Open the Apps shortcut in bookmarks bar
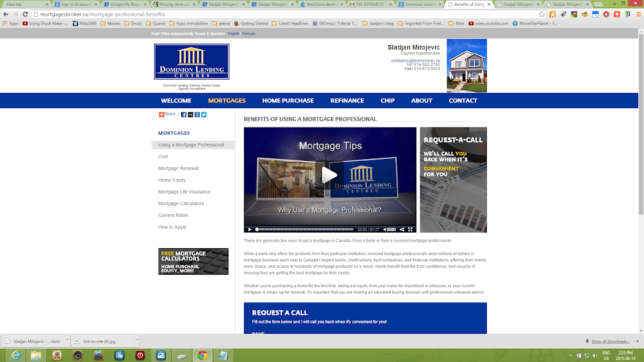This screenshot has width=644, height=362. tap(10, 23)
